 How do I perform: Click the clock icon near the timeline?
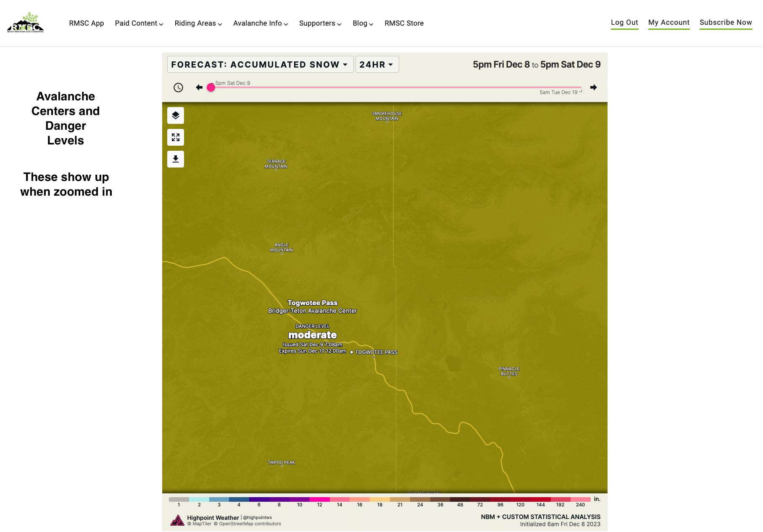tap(178, 88)
